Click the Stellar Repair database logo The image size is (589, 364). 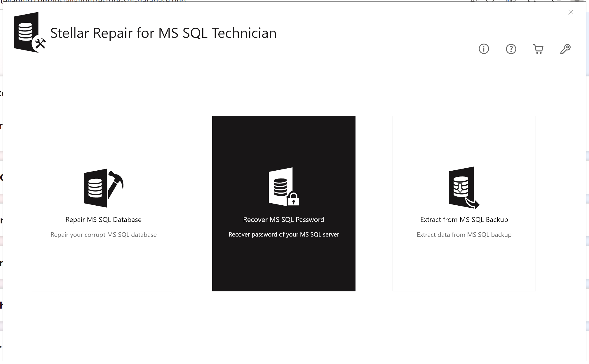click(x=29, y=32)
